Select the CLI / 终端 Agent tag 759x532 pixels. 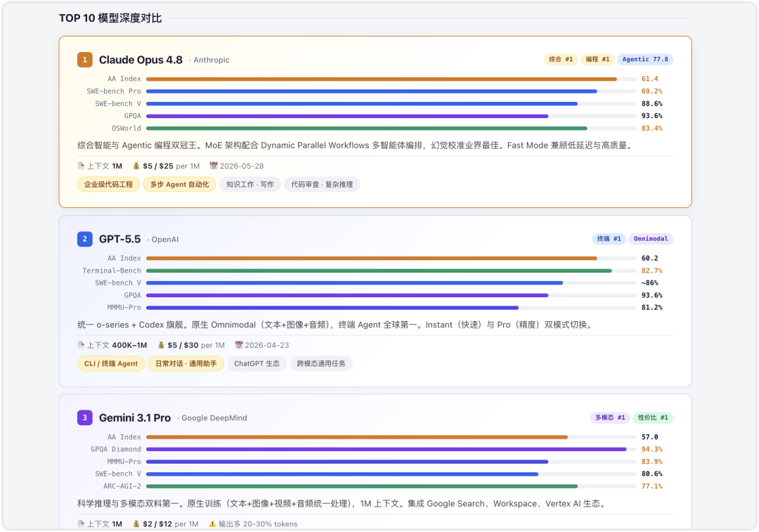click(x=111, y=363)
